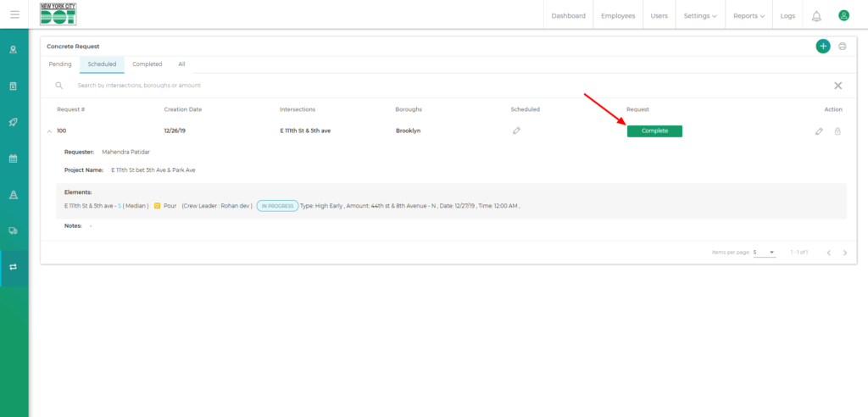
Task: Go to the Dashboard link
Action: pyautogui.click(x=568, y=15)
